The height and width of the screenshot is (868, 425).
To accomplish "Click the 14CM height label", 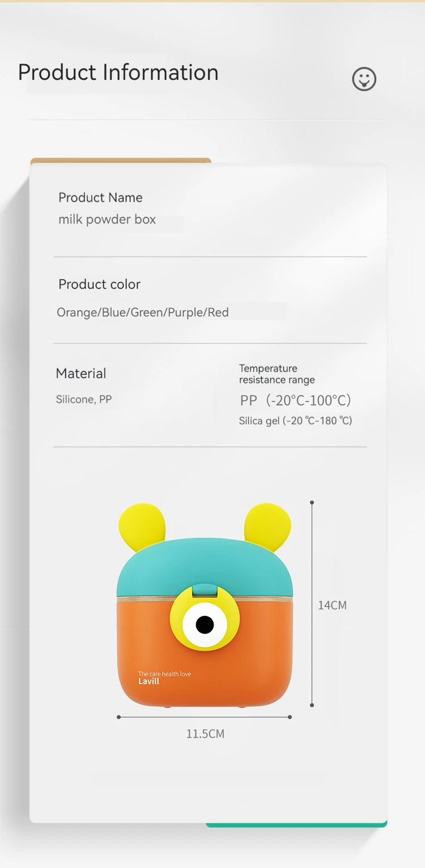I will 332,605.
